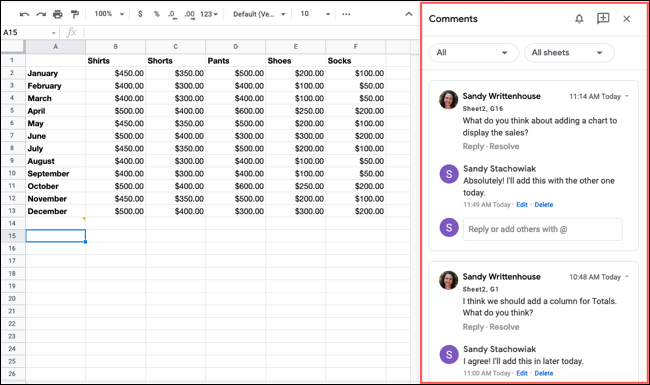Click the January cell
This screenshot has width=650, height=385.
click(56, 73)
